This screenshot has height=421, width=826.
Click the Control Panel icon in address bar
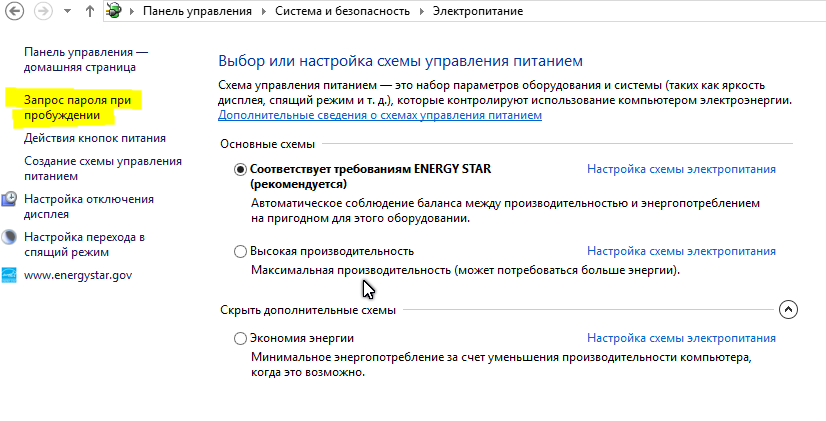click(113, 11)
